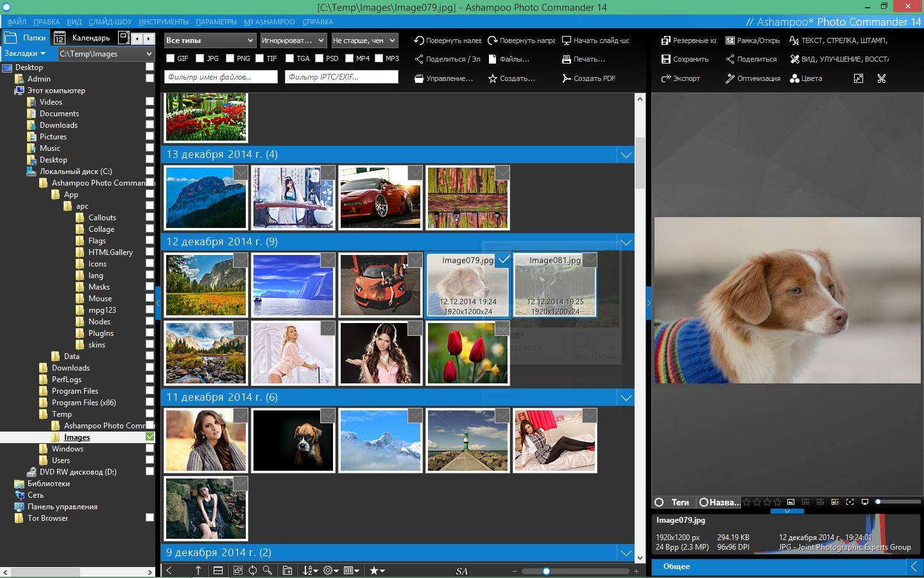Click ВИД, УЛУЧШЕНИЕ, ВОССТ button
Screen dimensions: 924x578
(x=839, y=59)
